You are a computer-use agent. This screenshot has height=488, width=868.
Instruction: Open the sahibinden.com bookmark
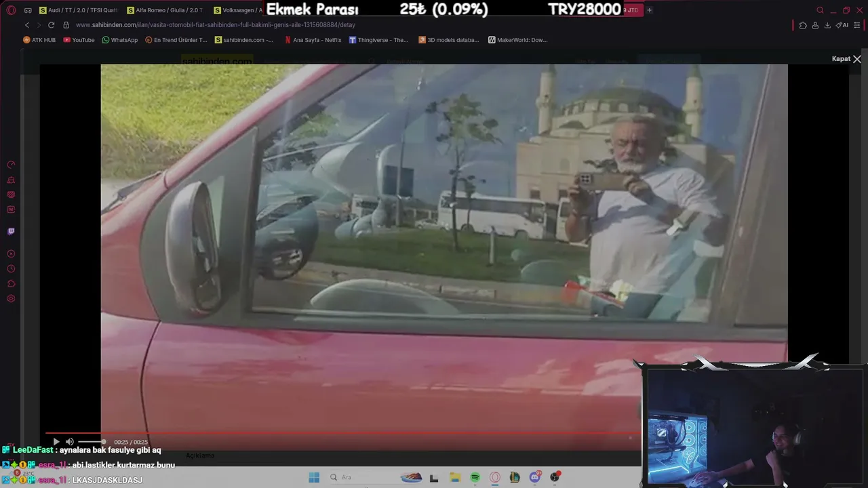tap(244, 40)
